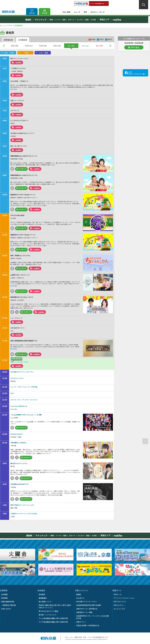Screen dimensions: 150x644
Task: Open radiko for NOW ON AIR インフォメーション
Action: pyautogui.click(x=16, y=366)
